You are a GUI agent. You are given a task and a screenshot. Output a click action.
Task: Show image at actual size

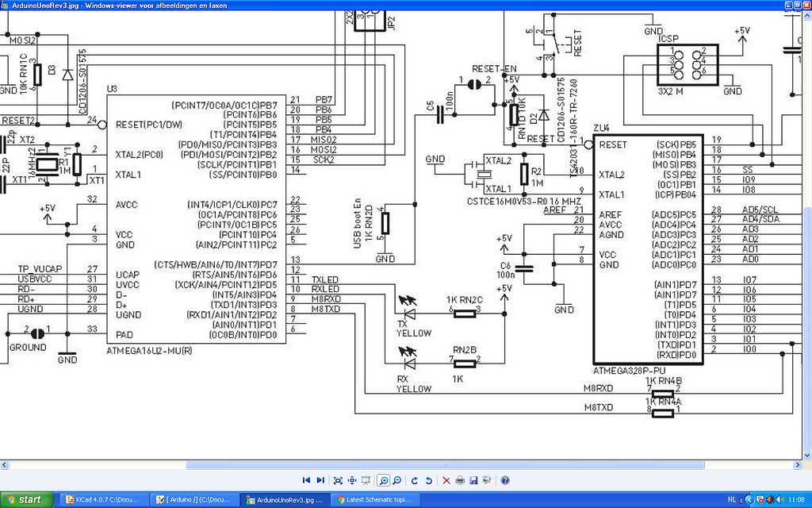pos(352,480)
